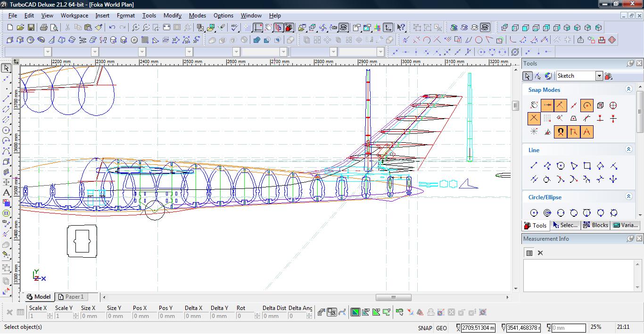Open the Modify menu
Screen dimensions: 644x334
172,16
